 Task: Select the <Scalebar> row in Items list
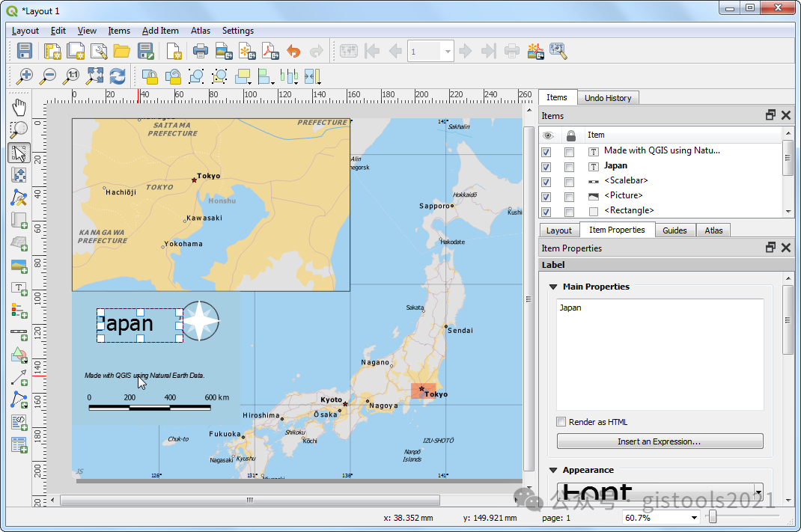(661, 181)
